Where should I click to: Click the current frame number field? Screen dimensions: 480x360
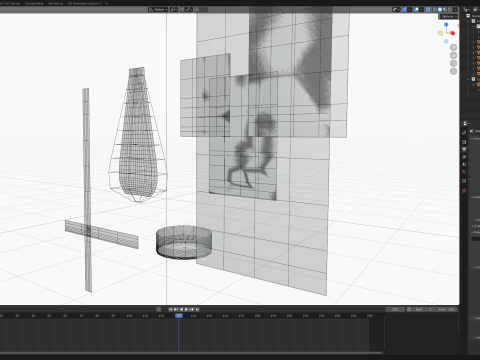[x=395, y=309]
